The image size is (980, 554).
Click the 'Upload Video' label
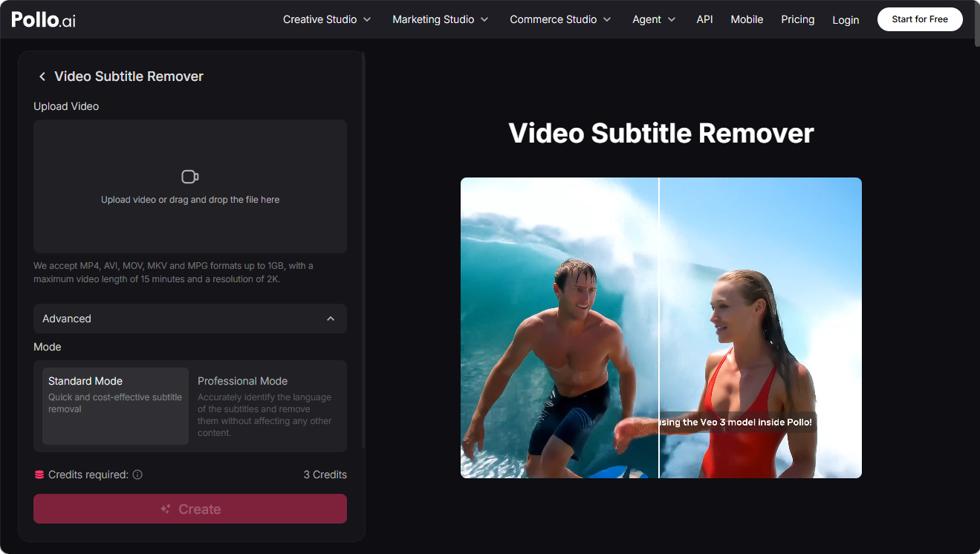[66, 106]
